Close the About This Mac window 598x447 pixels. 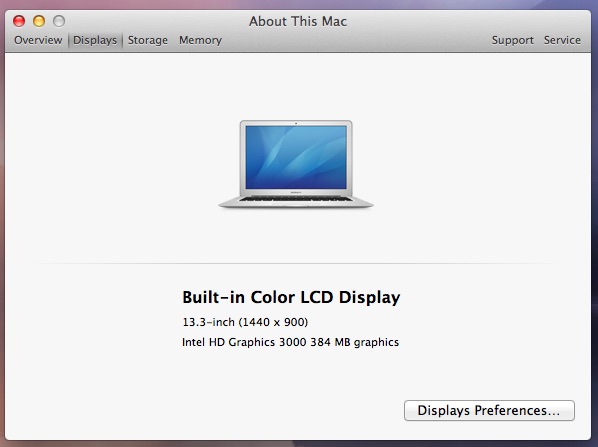click(19, 21)
